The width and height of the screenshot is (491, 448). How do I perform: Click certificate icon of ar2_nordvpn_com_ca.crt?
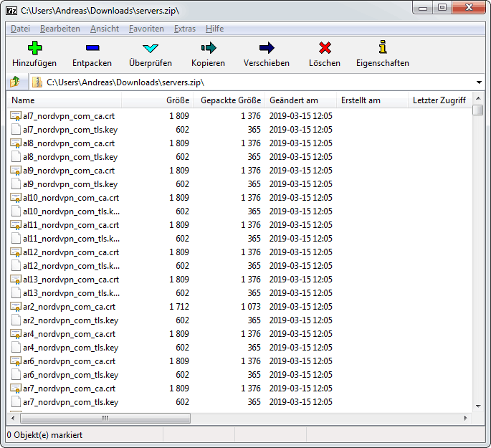[16, 307]
